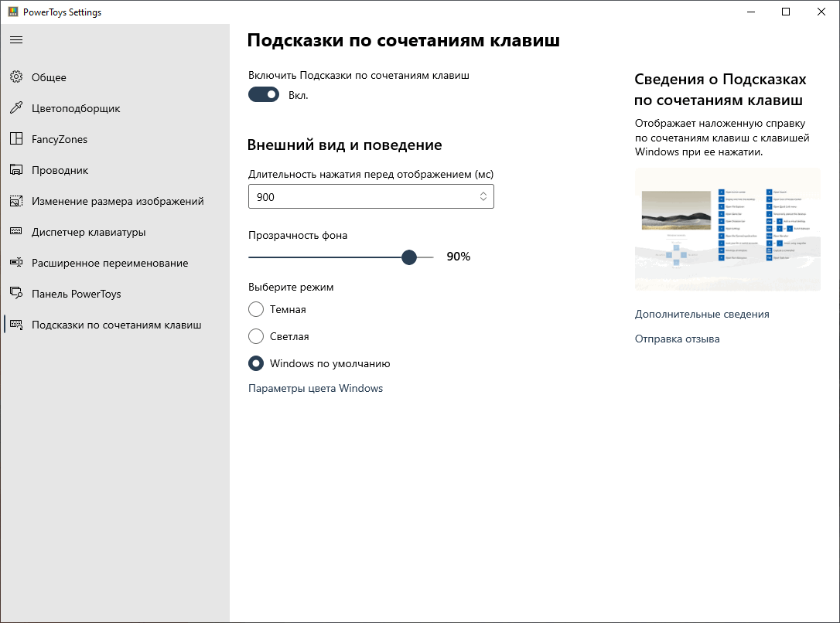Select the Темная mode radio button
The width and height of the screenshot is (840, 623).
coord(256,309)
